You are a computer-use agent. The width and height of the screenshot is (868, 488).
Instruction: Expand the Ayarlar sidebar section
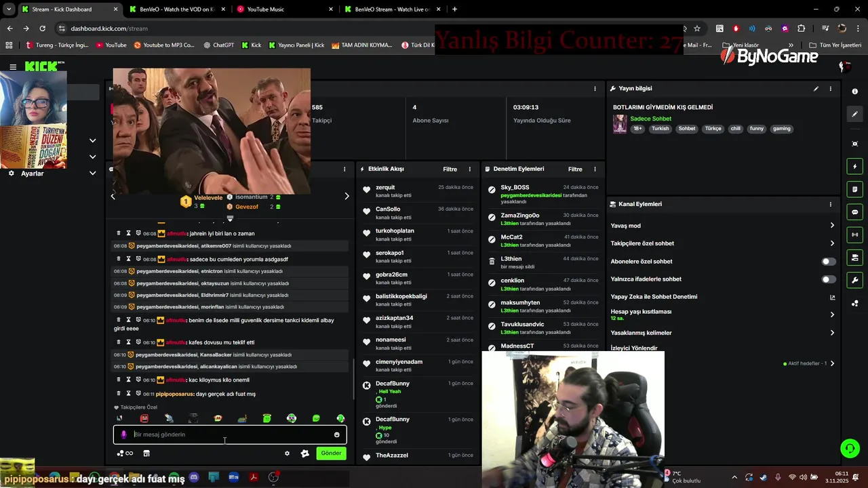pos(93,174)
